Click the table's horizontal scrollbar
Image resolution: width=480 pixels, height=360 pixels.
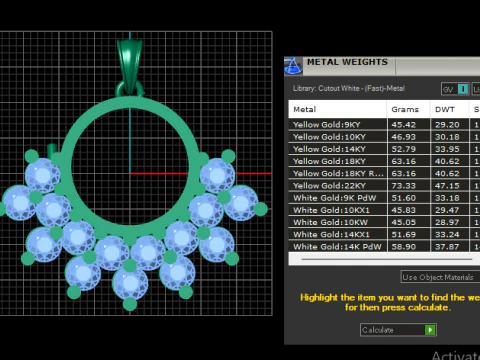[387, 259]
